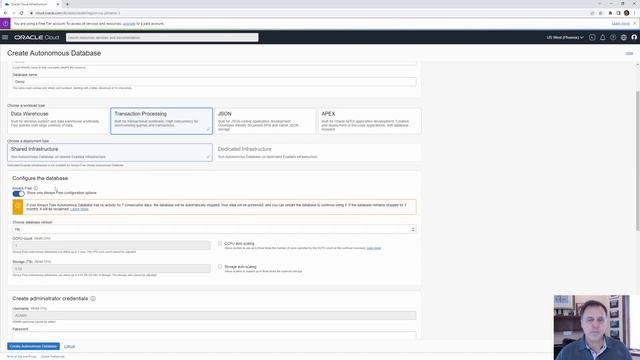Click the Cancel link
640x360 pixels.
pyautogui.click(x=69, y=346)
